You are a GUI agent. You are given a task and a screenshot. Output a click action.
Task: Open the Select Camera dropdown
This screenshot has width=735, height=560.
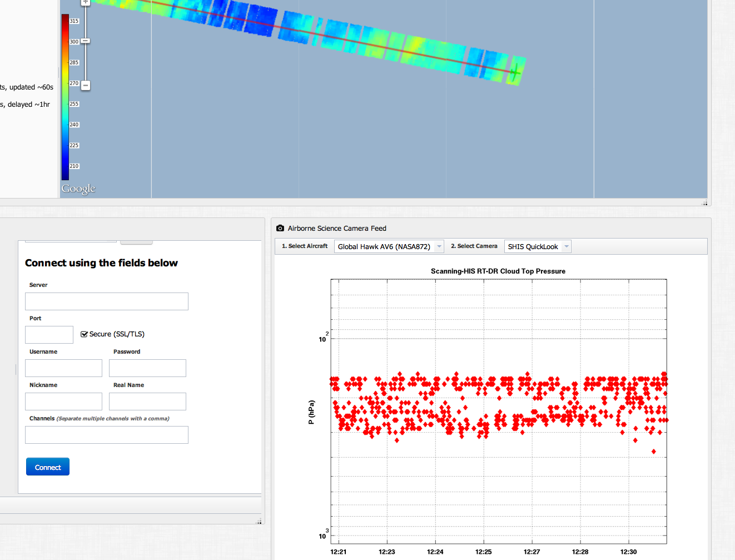click(537, 246)
